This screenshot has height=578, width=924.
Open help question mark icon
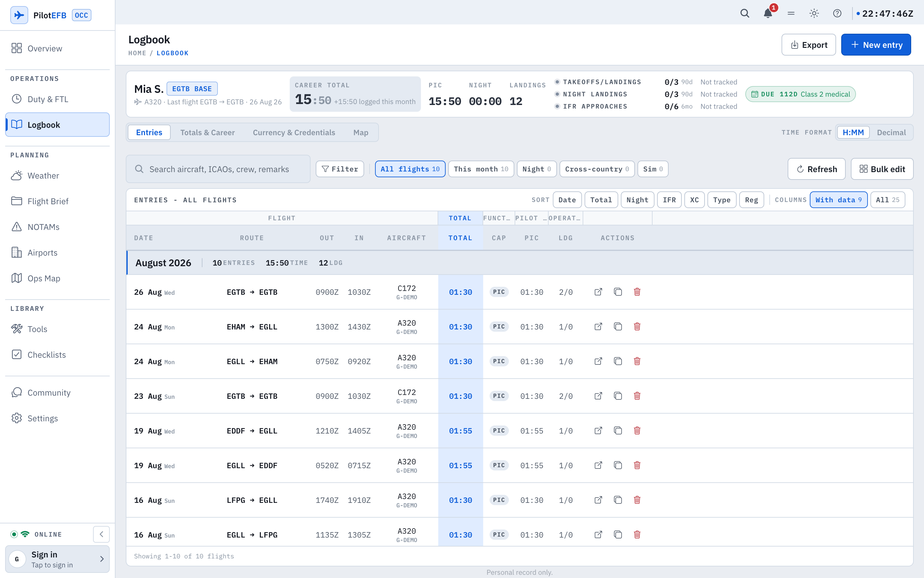click(x=837, y=13)
